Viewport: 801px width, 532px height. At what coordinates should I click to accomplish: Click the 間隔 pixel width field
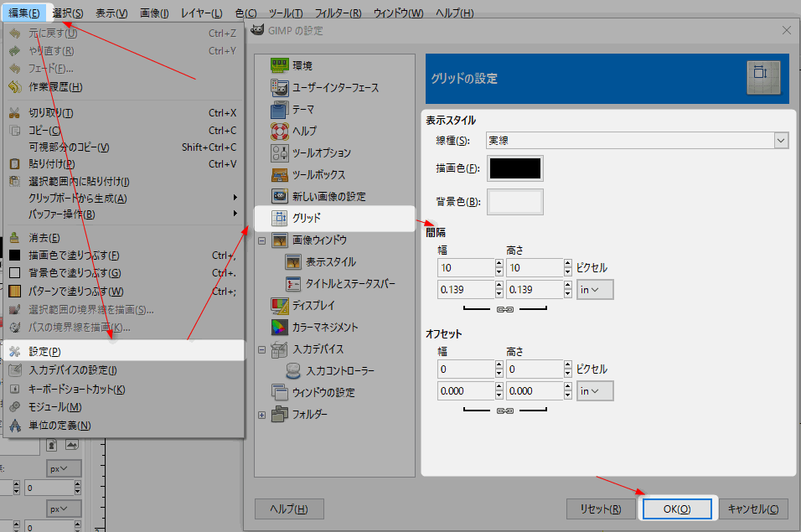click(467, 267)
